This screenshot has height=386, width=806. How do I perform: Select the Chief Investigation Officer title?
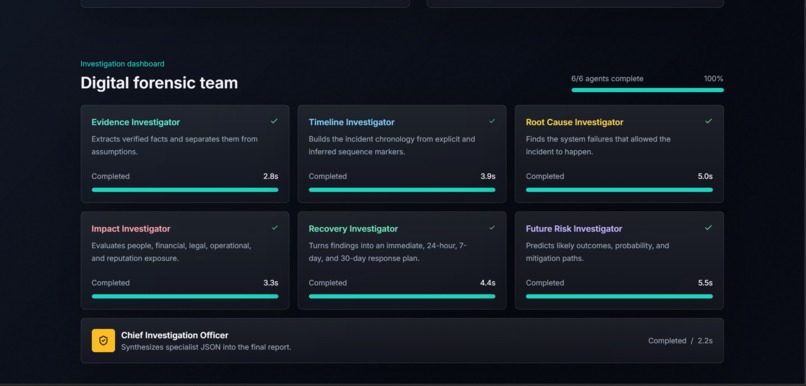click(x=175, y=336)
